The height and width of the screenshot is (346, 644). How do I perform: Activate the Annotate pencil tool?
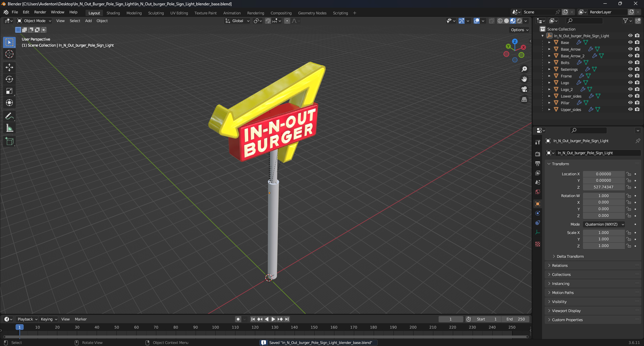[9, 116]
